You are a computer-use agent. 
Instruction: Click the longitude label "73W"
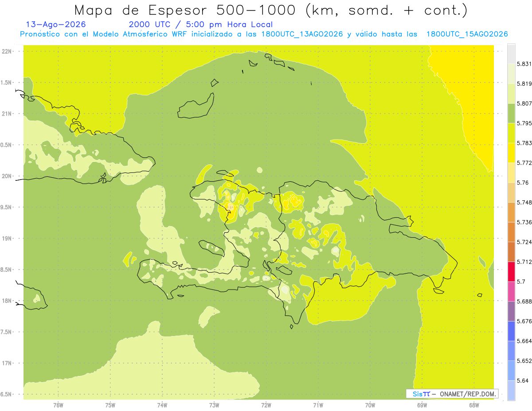click(214, 405)
